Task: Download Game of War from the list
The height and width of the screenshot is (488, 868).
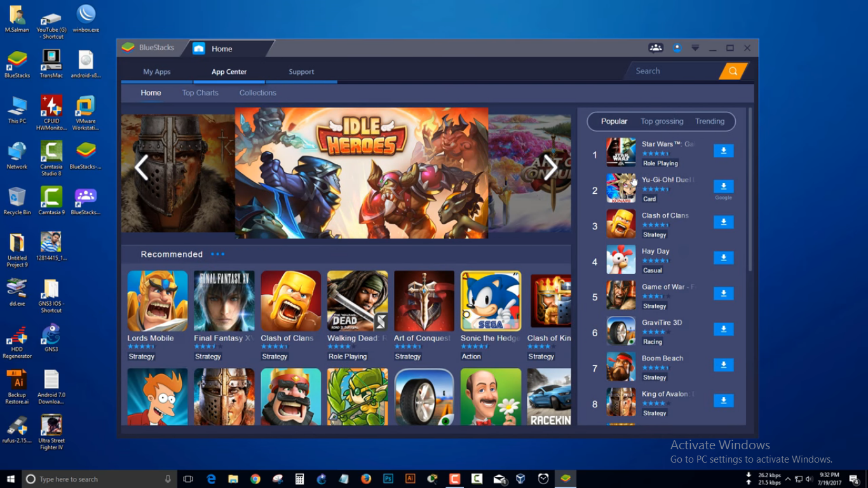Action: (x=724, y=293)
